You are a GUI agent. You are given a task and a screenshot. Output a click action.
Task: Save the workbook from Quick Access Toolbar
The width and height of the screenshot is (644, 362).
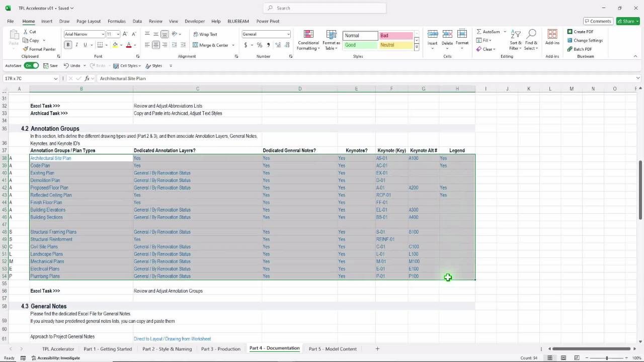pos(50,65)
